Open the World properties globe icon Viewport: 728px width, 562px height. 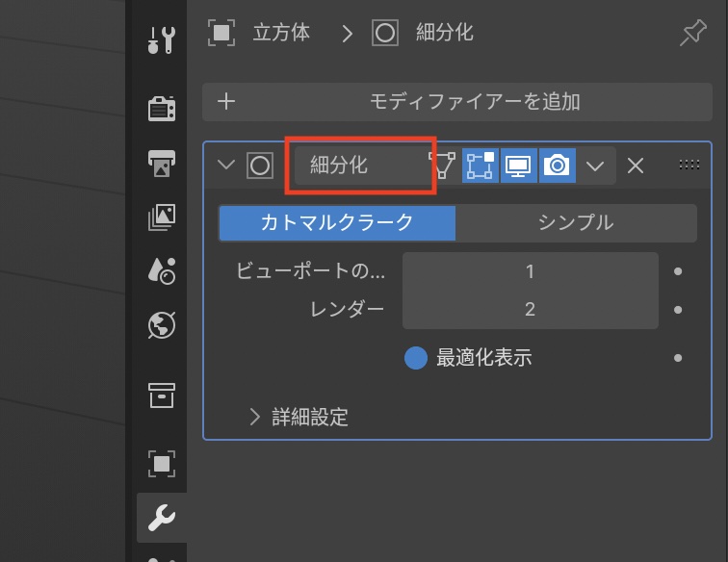click(x=162, y=325)
